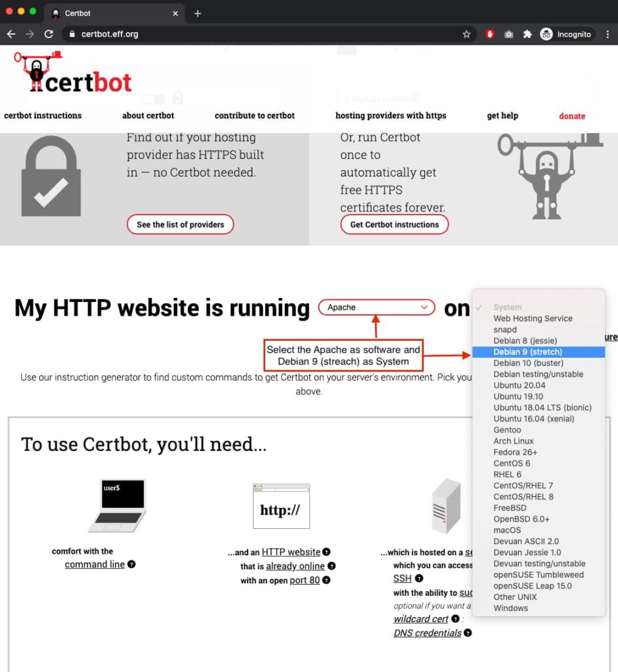The width and height of the screenshot is (618, 672).
Task: Select Ubuntu 16.04 (xenial) option
Action: coord(539,419)
